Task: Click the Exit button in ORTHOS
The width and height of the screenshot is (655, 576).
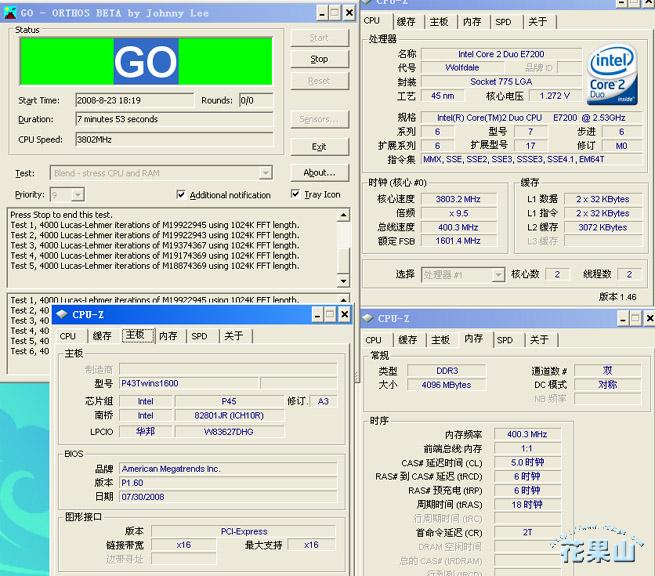Action: click(x=319, y=147)
